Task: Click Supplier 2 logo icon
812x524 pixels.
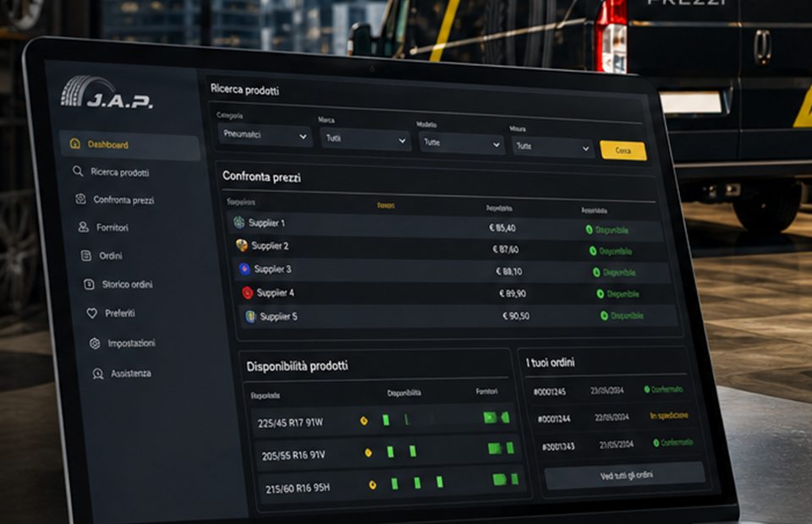Action: click(x=242, y=245)
